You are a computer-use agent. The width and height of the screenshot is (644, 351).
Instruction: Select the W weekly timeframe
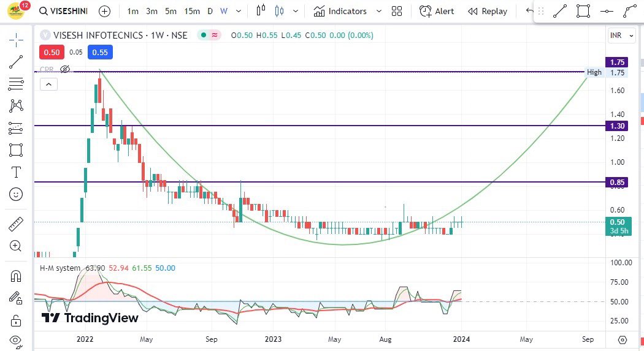223,11
